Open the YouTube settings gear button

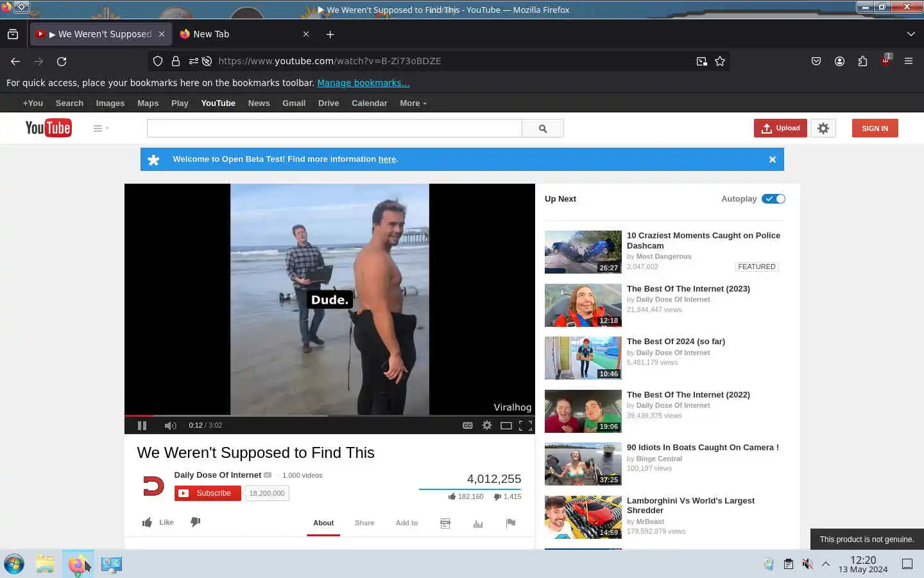click(x=823, y=128)
